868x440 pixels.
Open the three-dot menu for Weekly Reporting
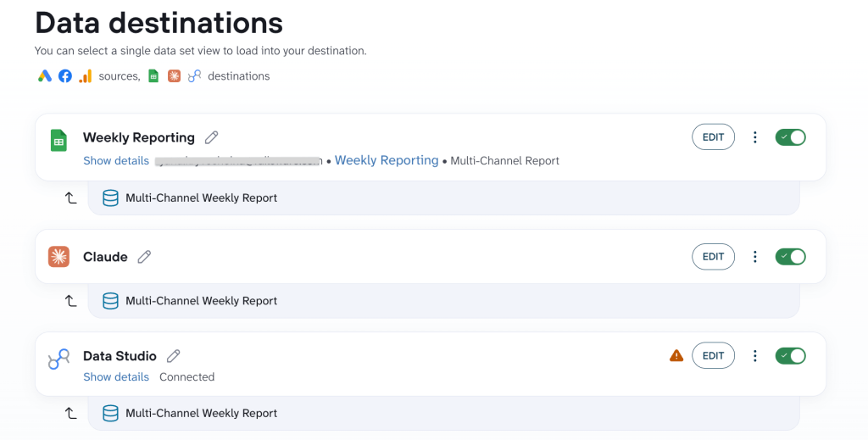pos(755,137)
